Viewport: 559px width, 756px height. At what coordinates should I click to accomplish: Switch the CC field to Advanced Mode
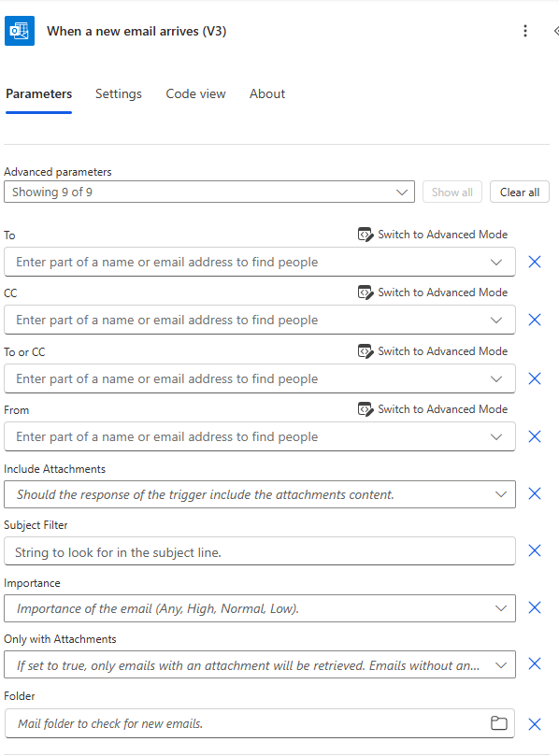click(433, 292)
